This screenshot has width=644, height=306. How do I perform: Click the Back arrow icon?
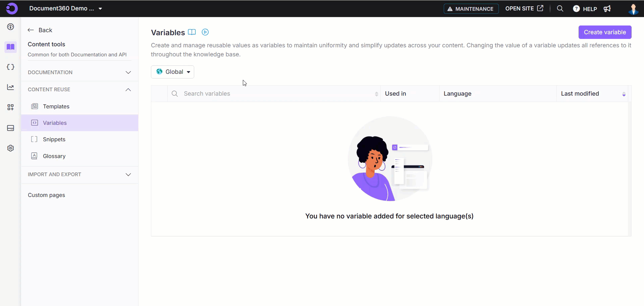tap(31, 30)
